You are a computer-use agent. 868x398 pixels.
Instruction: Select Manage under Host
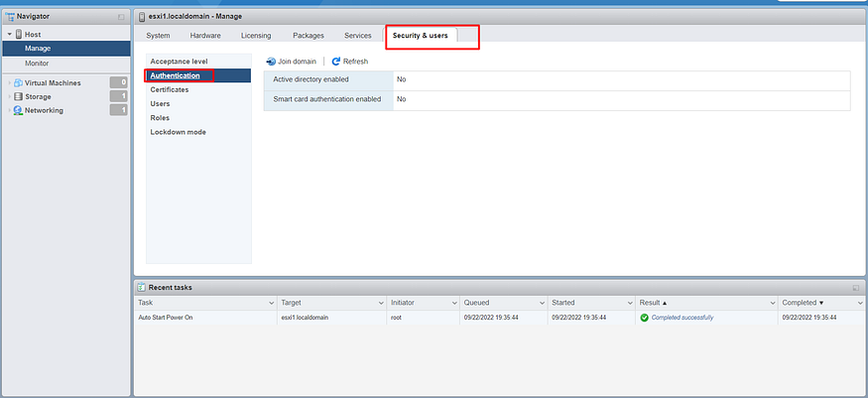tap(66, 49)
